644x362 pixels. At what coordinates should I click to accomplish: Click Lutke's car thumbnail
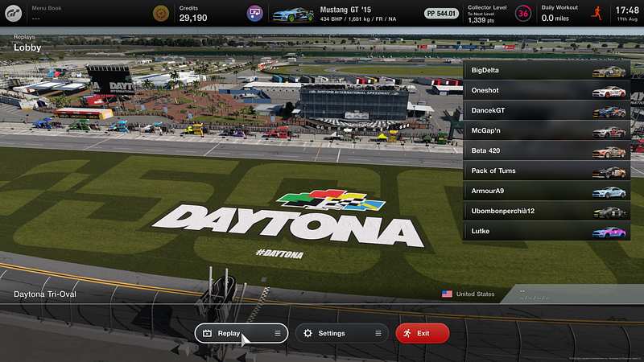coord(609,232)
